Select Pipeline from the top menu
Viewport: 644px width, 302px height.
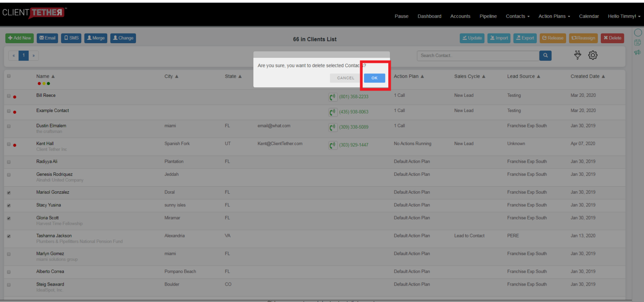point(488,16)
